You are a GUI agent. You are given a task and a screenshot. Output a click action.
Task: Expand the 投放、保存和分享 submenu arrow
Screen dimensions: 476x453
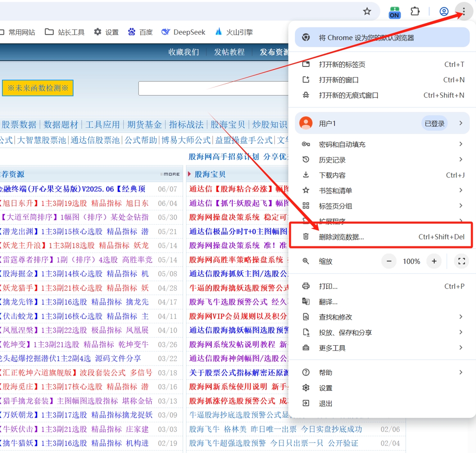461,332
